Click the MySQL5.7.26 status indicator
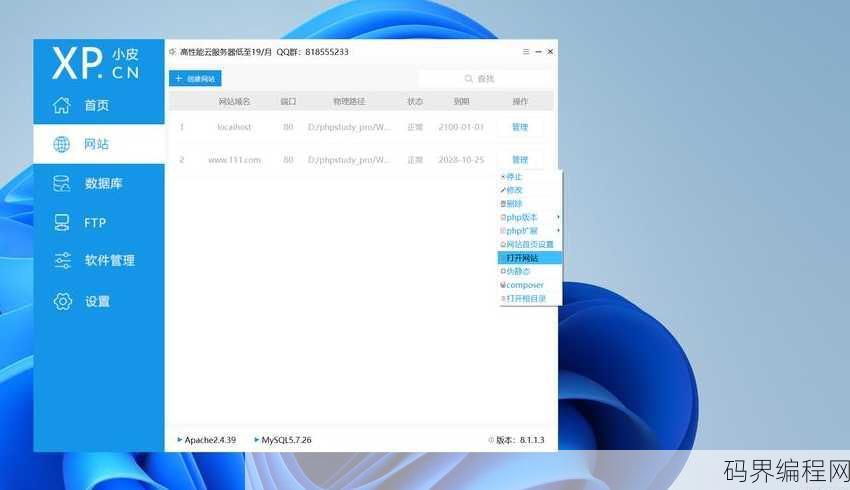Screen dimensions: 850x490 (283, 440)
